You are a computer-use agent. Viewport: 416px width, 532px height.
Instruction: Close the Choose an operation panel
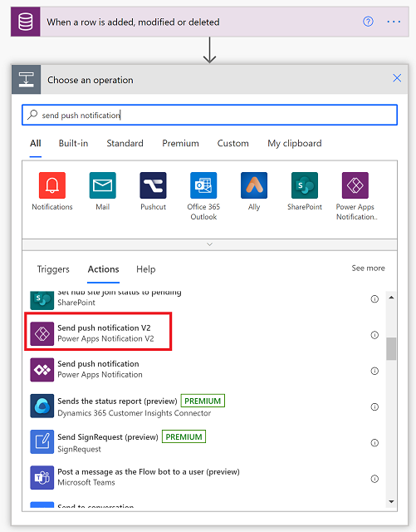coord(397,78)
